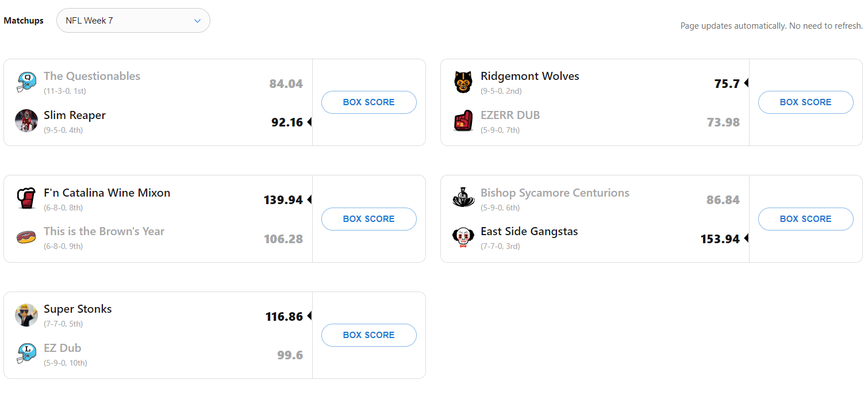Open box score for Super Stonks matchup

coord(368,335)
